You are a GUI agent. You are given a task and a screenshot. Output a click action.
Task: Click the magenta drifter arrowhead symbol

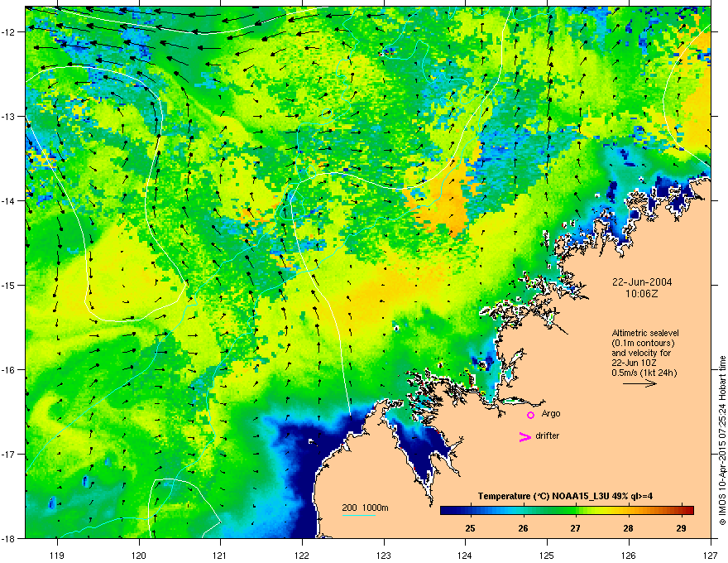point(524,436)
